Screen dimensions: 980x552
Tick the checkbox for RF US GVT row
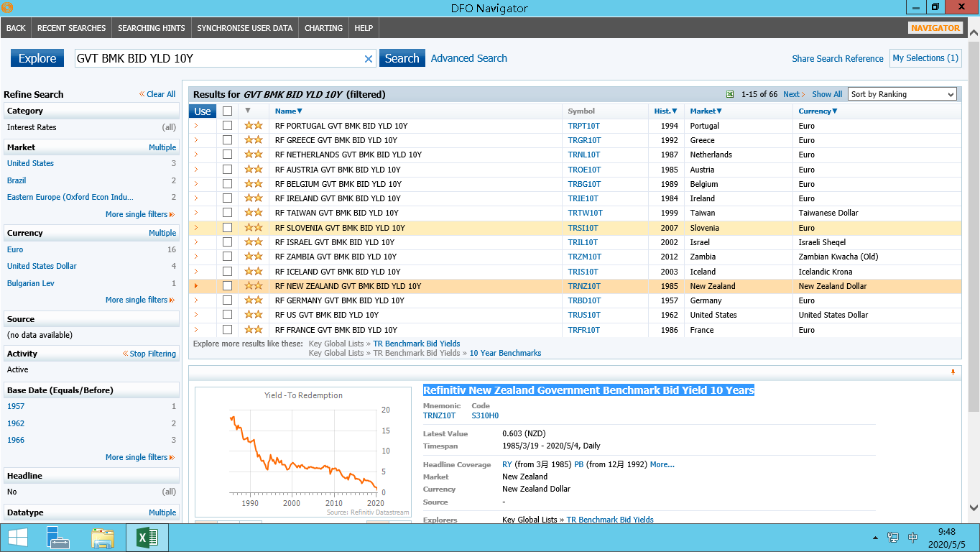coord(227,315)
